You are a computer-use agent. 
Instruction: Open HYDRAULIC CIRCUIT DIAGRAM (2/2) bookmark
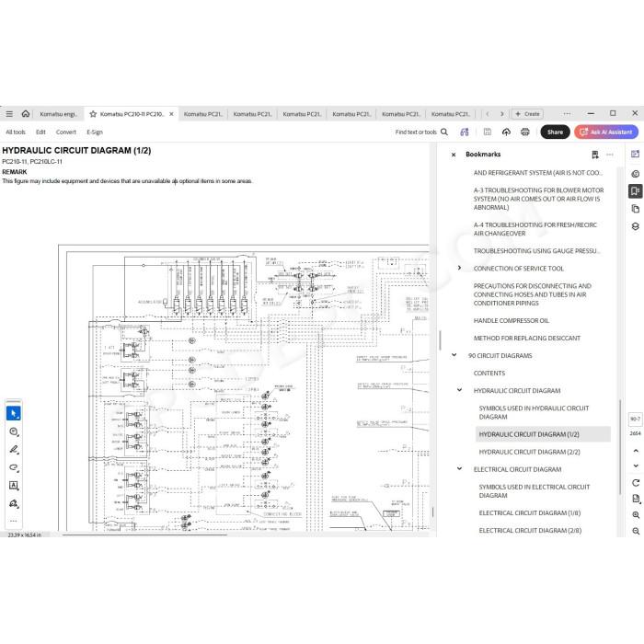(529, 452)
